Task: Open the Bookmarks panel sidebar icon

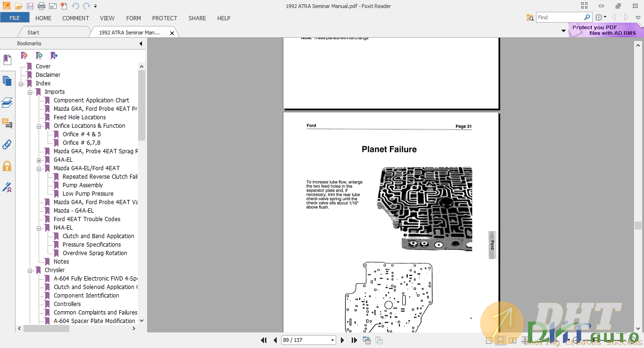Action: point(7,59)
